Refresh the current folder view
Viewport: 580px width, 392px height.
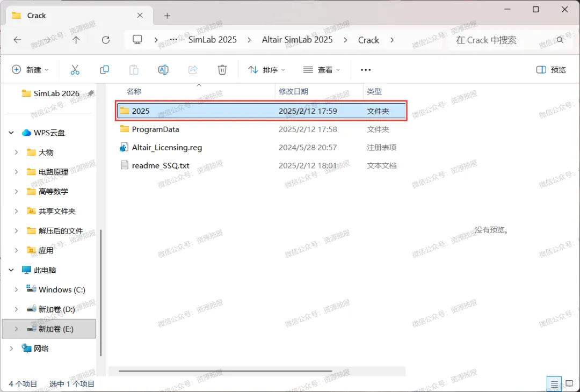(x=106, y=40)
